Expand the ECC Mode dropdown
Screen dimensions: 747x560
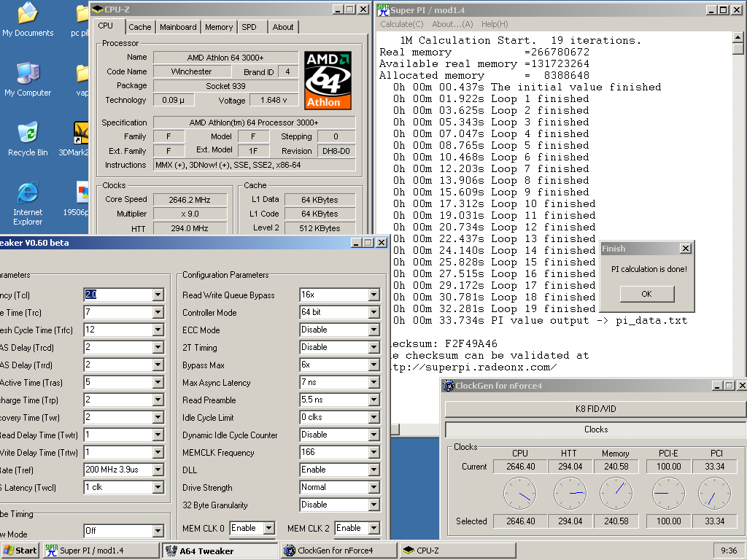374,330
